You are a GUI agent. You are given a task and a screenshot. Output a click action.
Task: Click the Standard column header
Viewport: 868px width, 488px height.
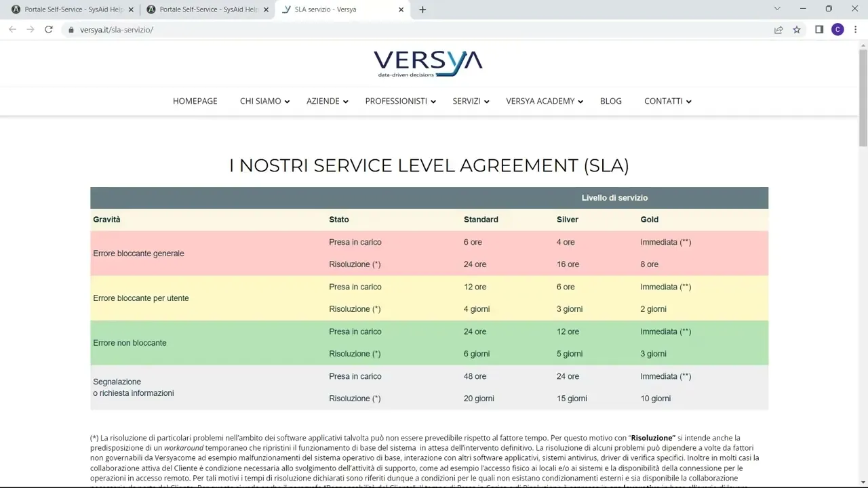tap(481, 220)
